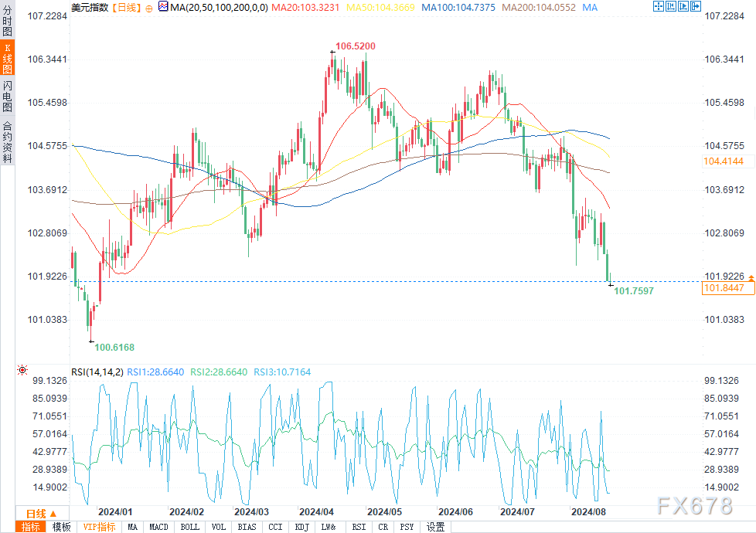Select the KDJ indicator button

coord(301,527)
